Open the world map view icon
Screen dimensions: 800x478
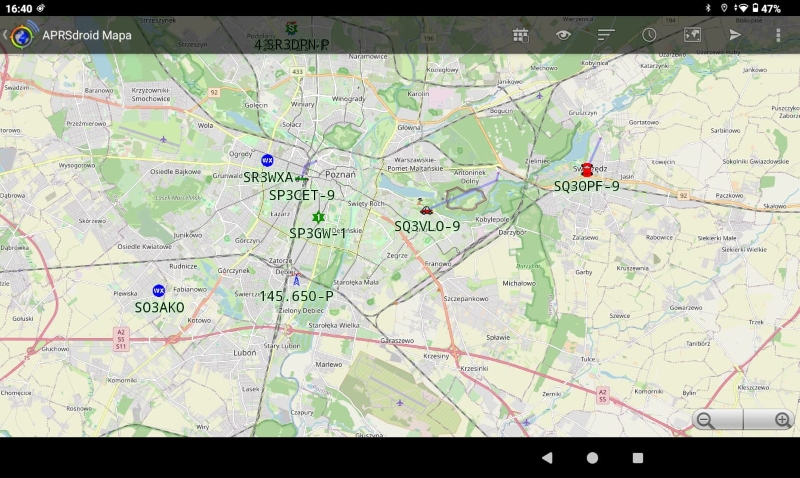[692, 35]
